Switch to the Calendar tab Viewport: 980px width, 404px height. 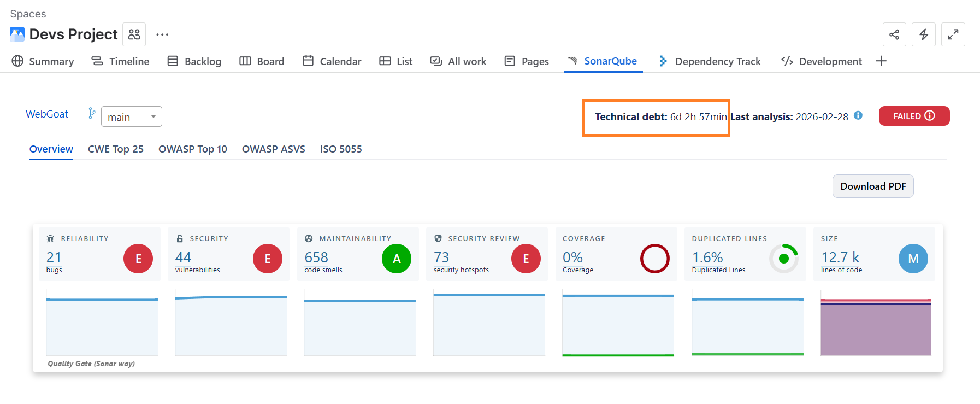click(x=332, y=61)
